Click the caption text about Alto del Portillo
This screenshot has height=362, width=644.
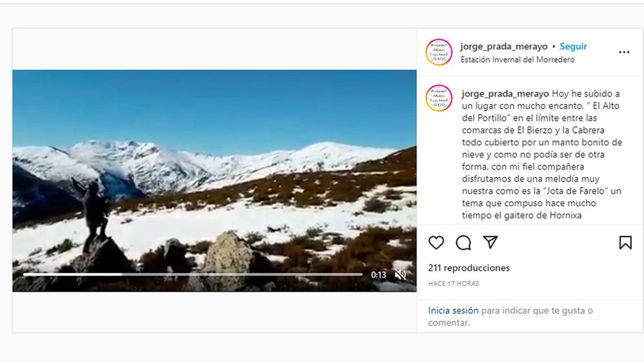[542, 154]
